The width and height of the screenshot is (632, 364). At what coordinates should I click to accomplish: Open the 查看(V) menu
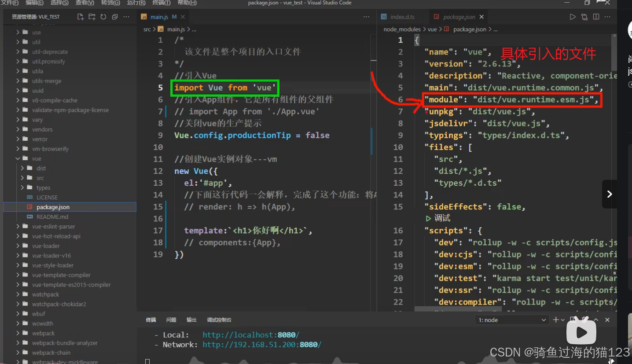tap(85, 3)
